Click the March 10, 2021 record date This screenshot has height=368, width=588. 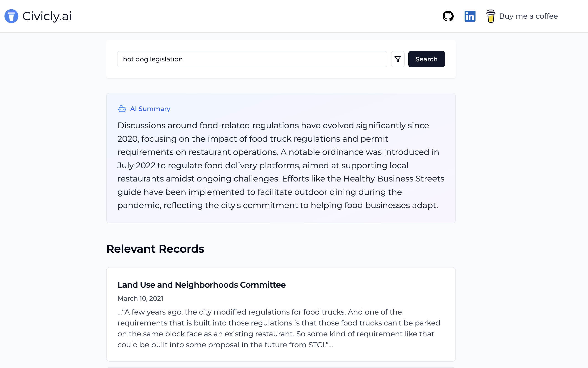(140, 298)
